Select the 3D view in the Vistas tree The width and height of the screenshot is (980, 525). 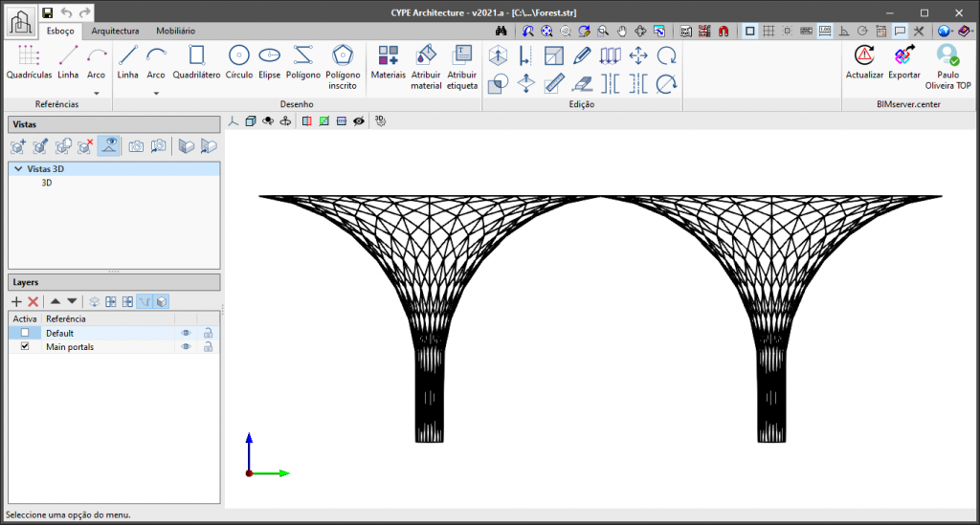[46, 183]
